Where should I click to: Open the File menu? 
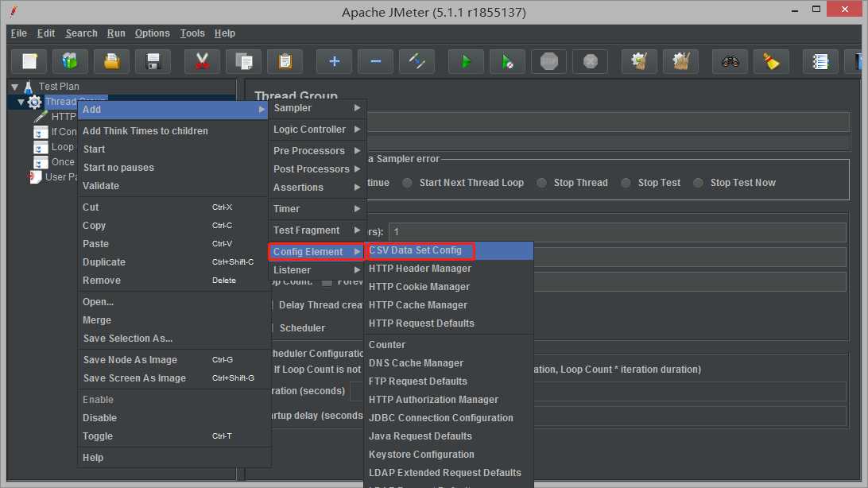coord(19,33)
